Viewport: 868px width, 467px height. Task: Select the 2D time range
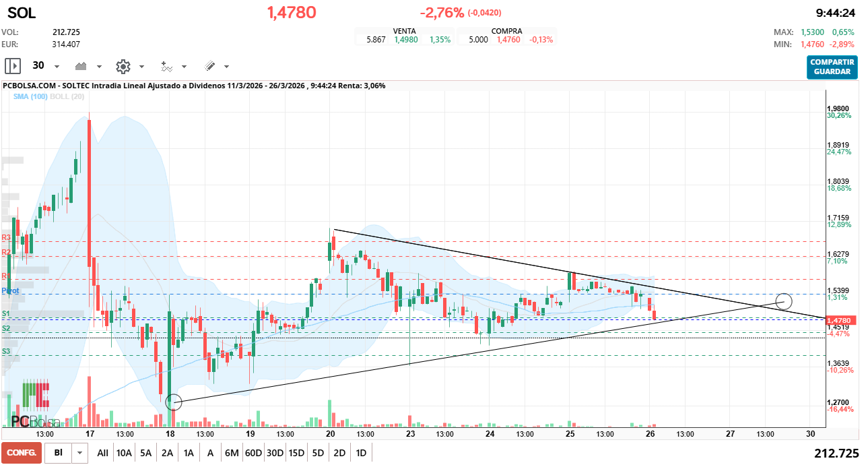tap(339, 454)
